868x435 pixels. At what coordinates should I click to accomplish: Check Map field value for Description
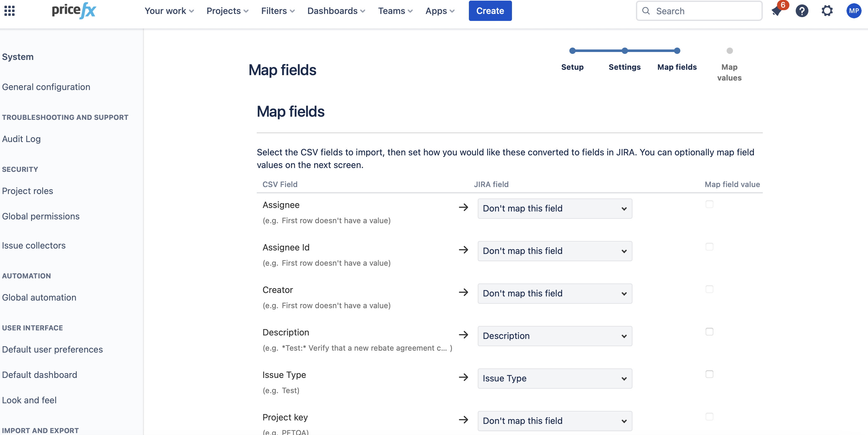709,332
